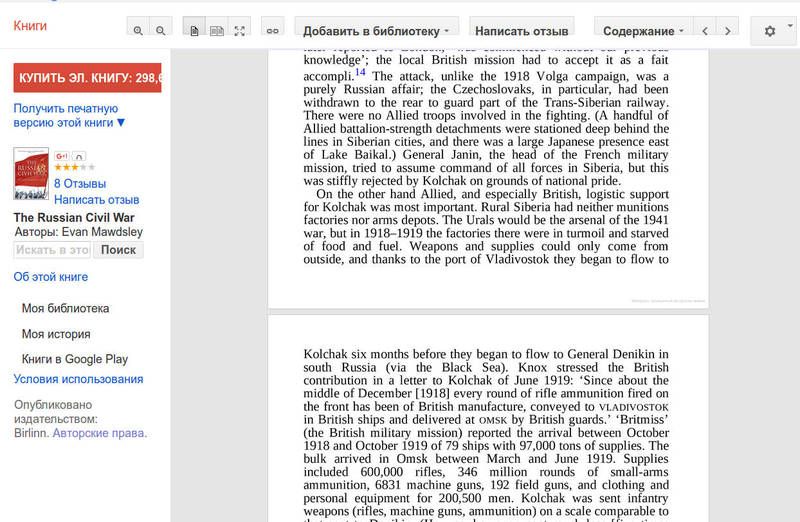Click the book star rating
Screen dimensions: 800x522
point(67,168)
